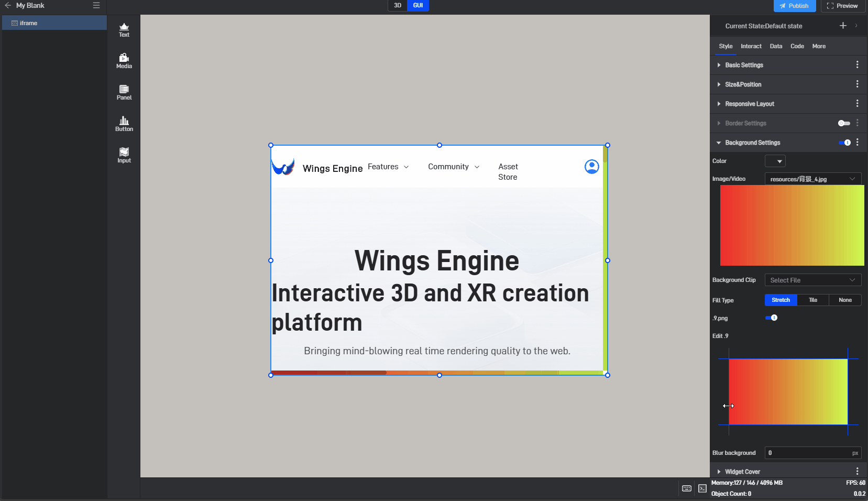Select the iframe item in the layer tree
This screenshot has width=868, height=501.
[54, 23]
